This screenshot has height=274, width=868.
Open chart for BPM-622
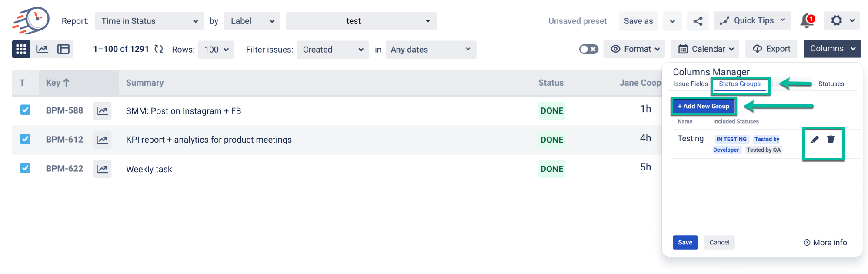(102, 169)
